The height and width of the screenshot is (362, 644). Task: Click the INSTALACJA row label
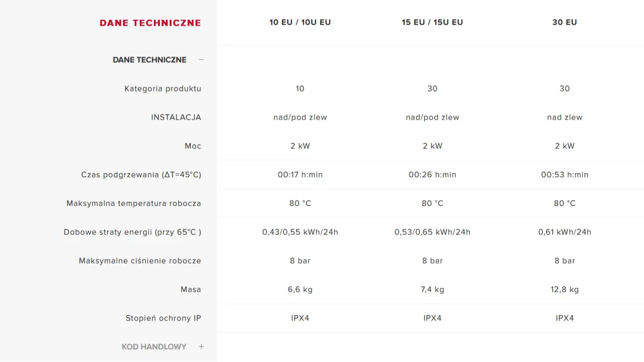coord(176,117)
